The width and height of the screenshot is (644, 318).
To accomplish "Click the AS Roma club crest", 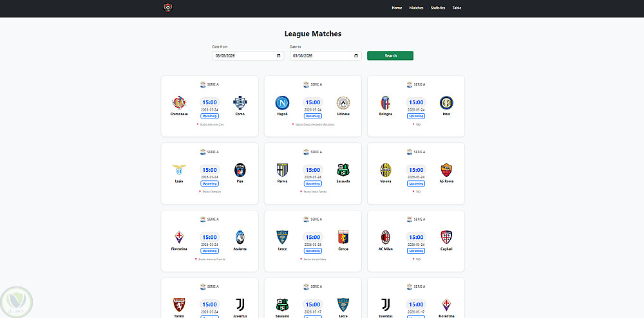I will [x=446, y=170].
